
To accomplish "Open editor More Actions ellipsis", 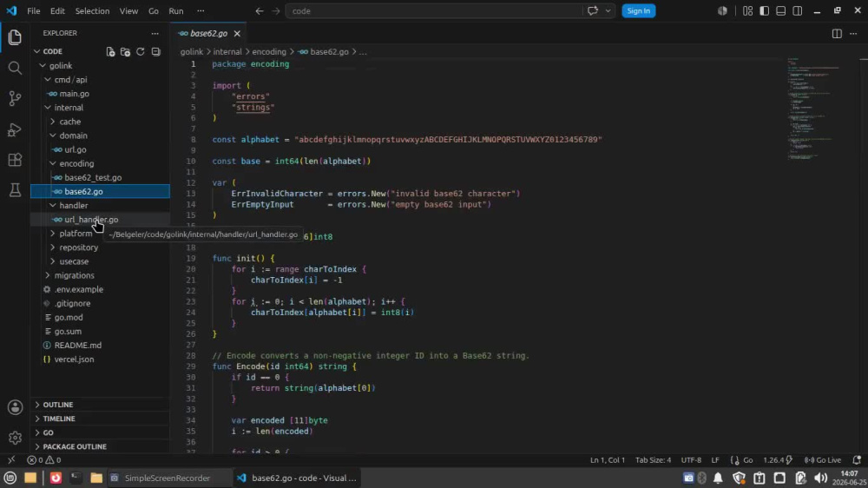I will (853, 34).
